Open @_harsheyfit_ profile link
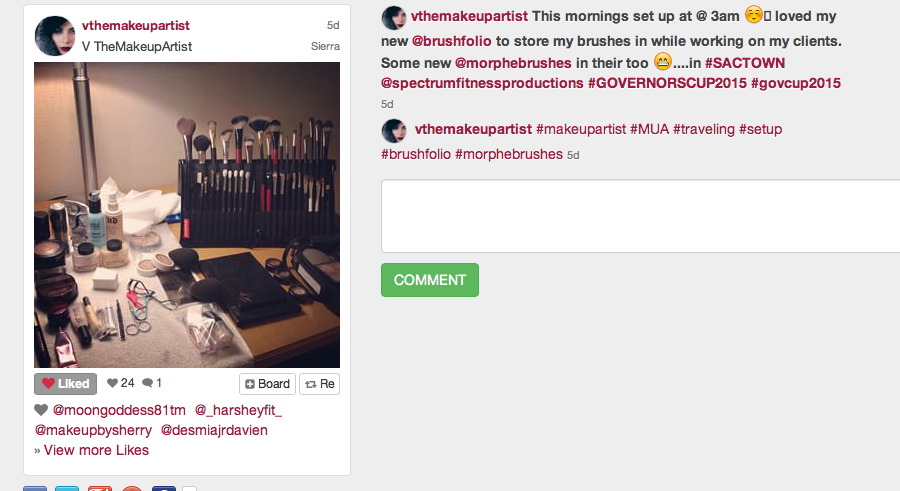The width and height of the screenshot is (900, 491). [x=238, y=410]
